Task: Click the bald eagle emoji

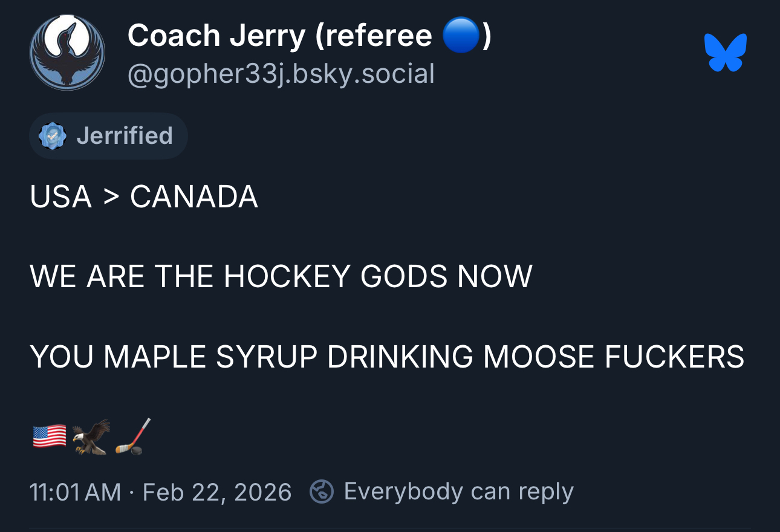Action: [x=91, y=436]
